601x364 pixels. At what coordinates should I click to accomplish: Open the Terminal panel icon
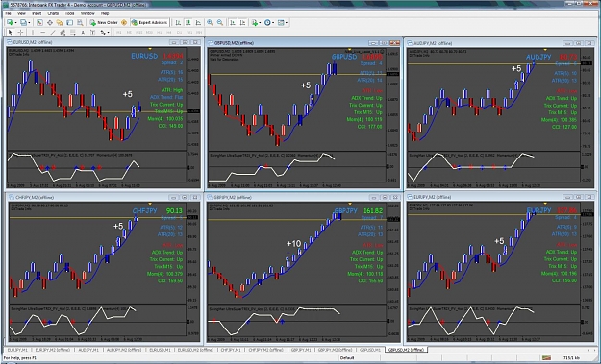pos(69,23)
